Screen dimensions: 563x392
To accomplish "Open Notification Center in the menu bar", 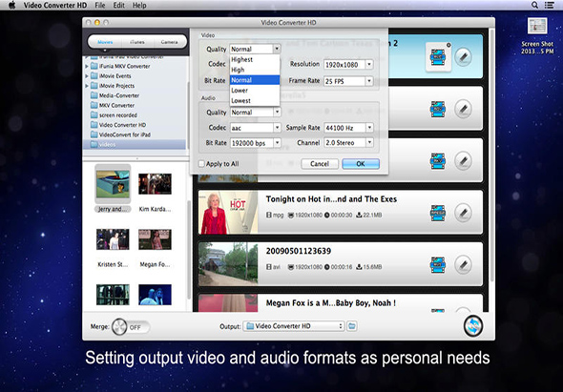I will tap(549, 5).
